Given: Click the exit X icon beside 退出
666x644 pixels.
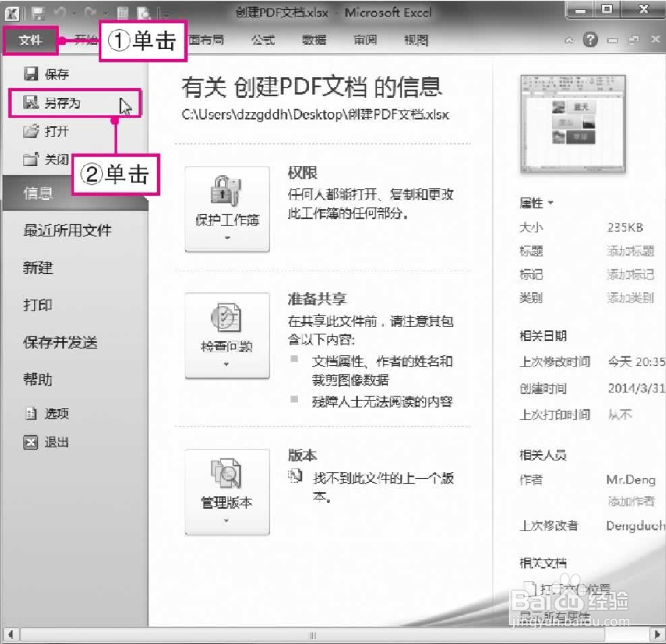Looking at the screenshot, I should (x=31, y=442).
